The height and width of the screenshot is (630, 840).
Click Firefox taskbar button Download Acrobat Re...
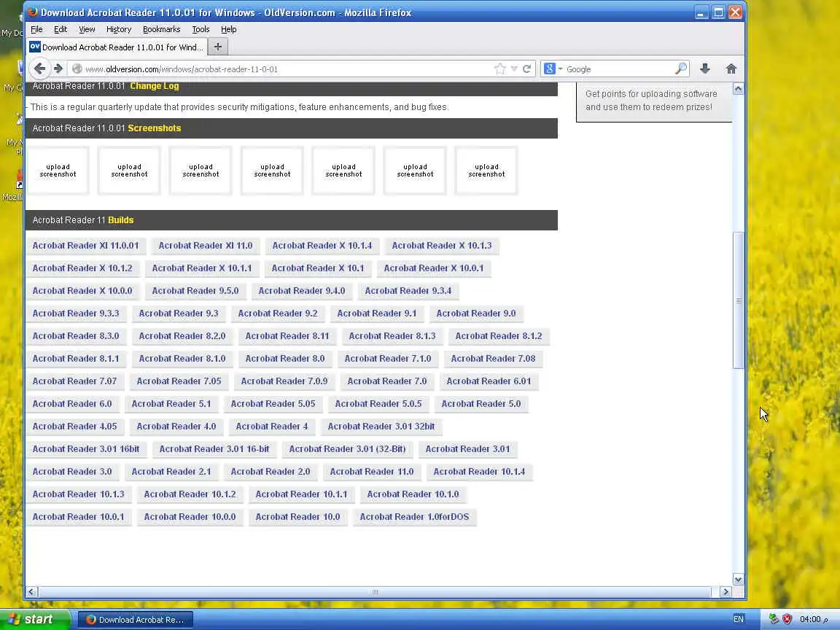coord(136,620)
